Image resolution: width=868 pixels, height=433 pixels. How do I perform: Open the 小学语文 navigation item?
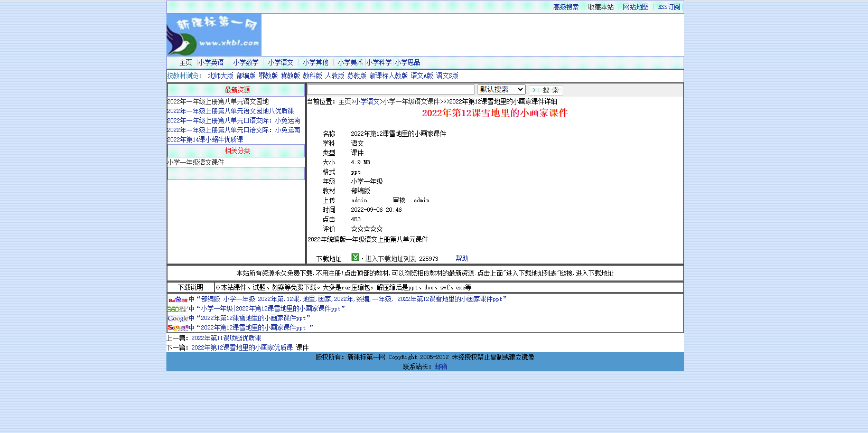pyautogui.click(x=281, y=62)
